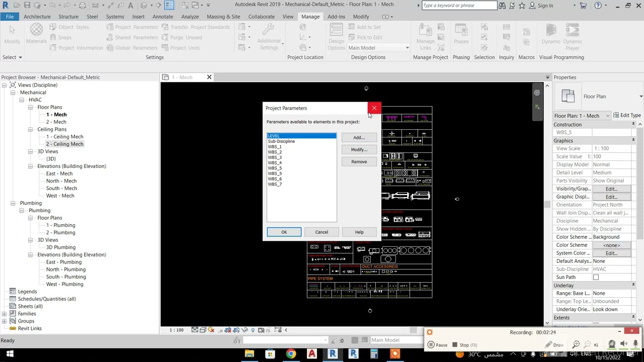Toggle the Sun Path checkbox
This screenshot has width=644, height=362.
(596, 277)
